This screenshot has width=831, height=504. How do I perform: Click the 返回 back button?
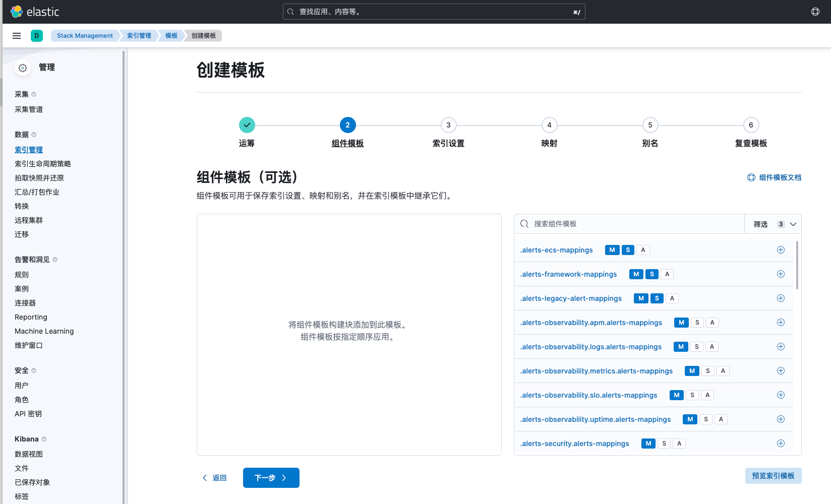coord(214,478)
